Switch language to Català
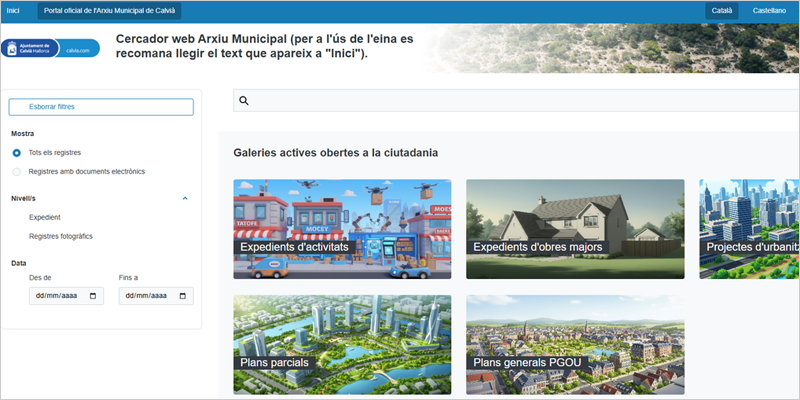Image resolution: width=800 pixels, height=400 pixels. point(721,11)
